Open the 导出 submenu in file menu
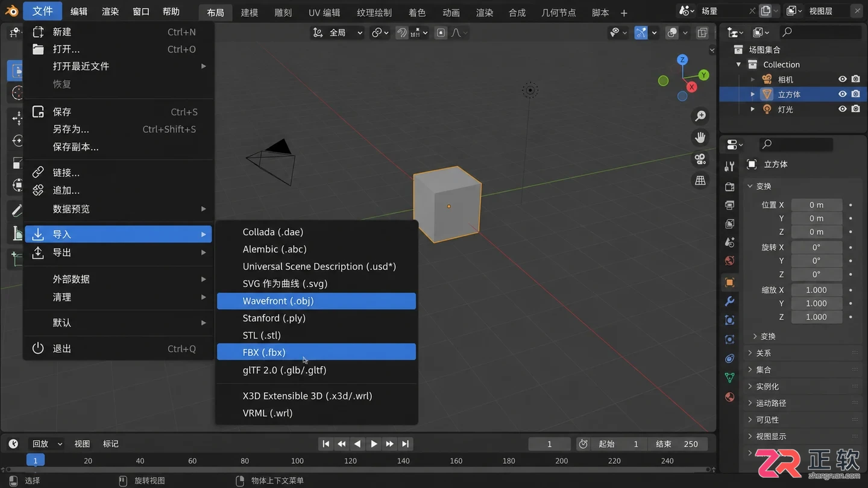868x488 pixels. (x=118, y=252)
